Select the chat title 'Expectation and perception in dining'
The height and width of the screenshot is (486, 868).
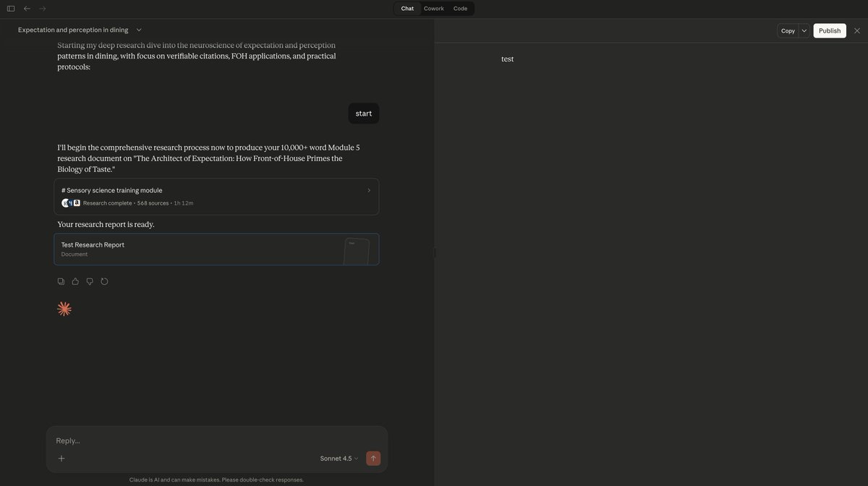[x=73, y=30]
